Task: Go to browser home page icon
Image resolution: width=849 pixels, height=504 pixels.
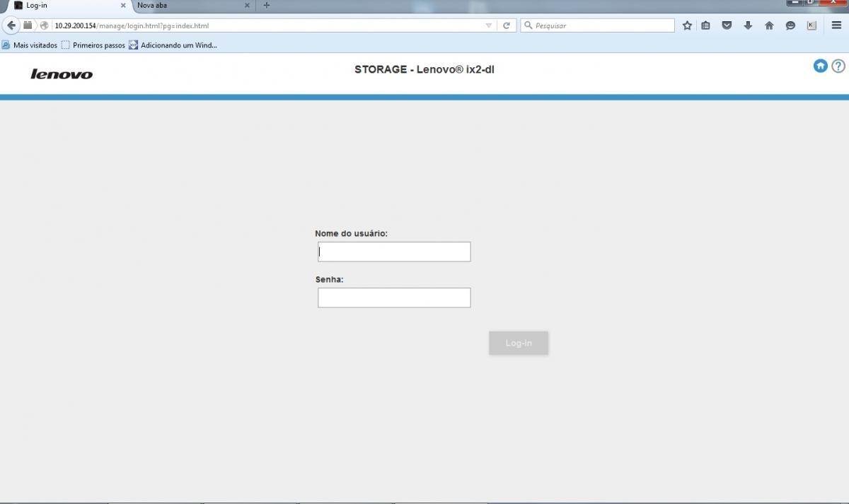Action: [x=769, y=25]
